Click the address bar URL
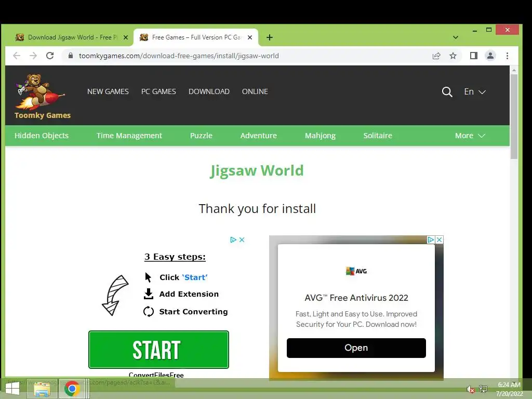 pyautogui.click(x=179, y=56)
